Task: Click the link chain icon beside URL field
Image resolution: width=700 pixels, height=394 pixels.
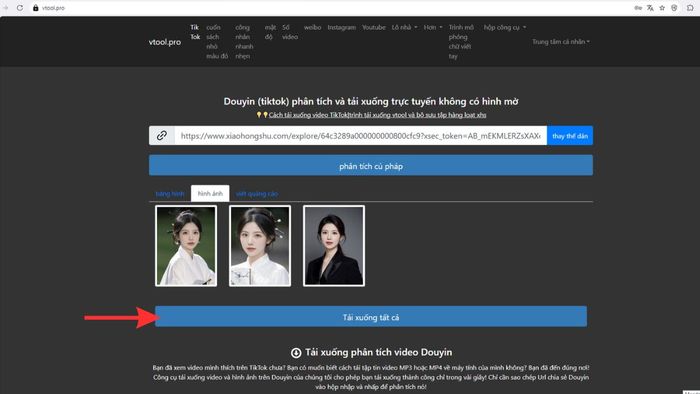Action: pos(162,135)
